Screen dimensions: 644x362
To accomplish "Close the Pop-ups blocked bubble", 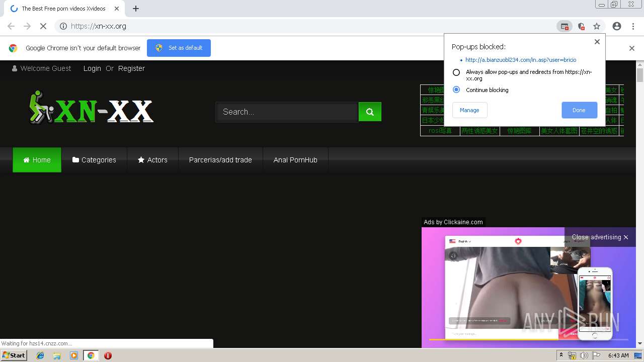I will (x=597, y=42).
